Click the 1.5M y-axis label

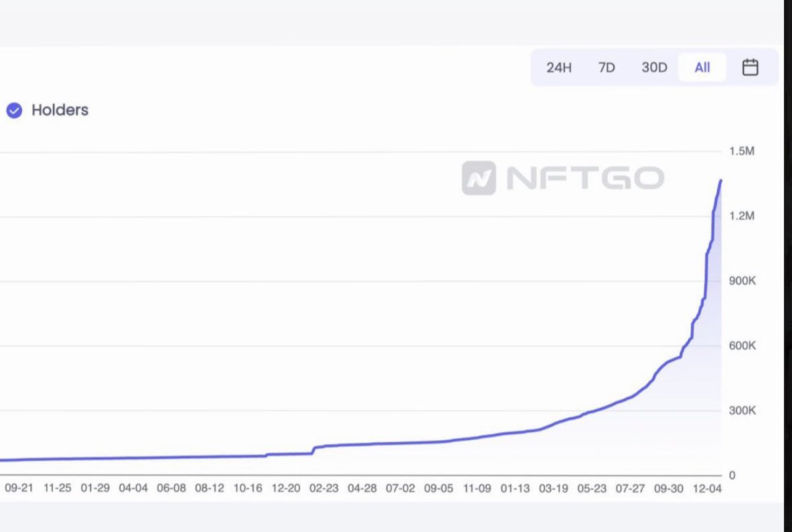(x=742, y=151)
